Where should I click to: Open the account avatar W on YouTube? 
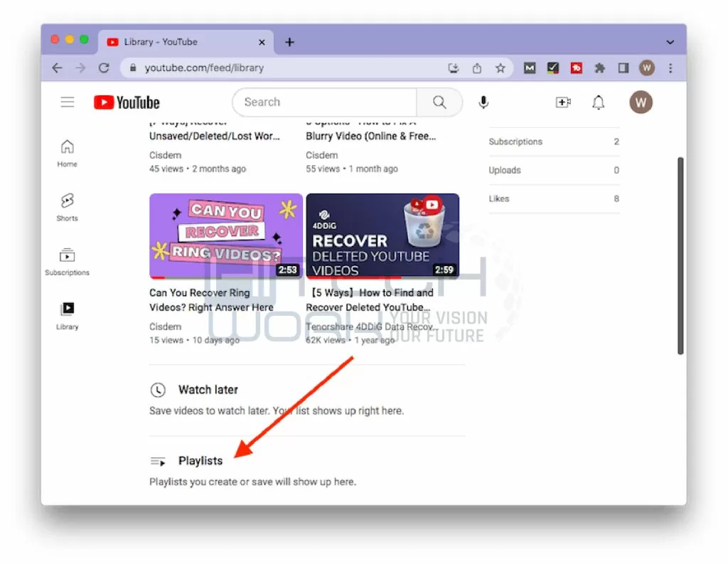641,102
